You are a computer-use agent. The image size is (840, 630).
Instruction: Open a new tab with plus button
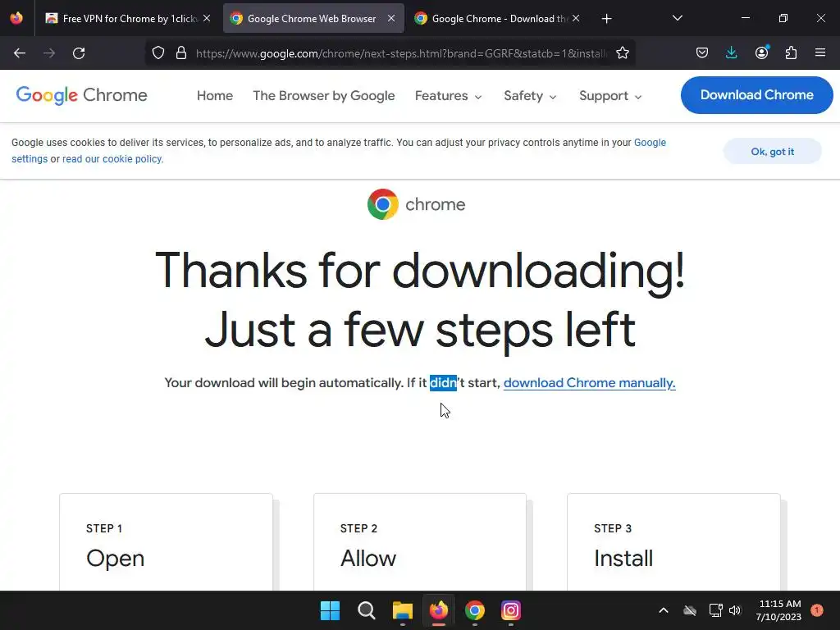[x=606, y=19]
